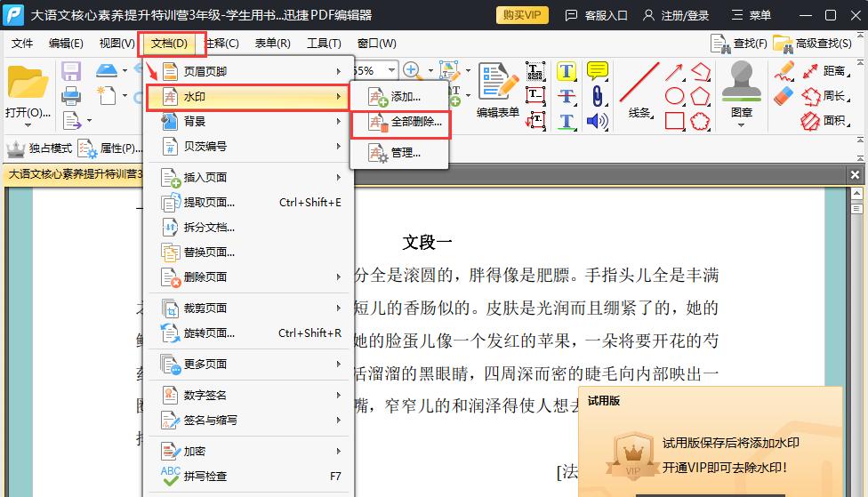This screenshot has height=497, width=868.
Task: Expand the 插入页面 submenu
Action: (x=250, y=177)
